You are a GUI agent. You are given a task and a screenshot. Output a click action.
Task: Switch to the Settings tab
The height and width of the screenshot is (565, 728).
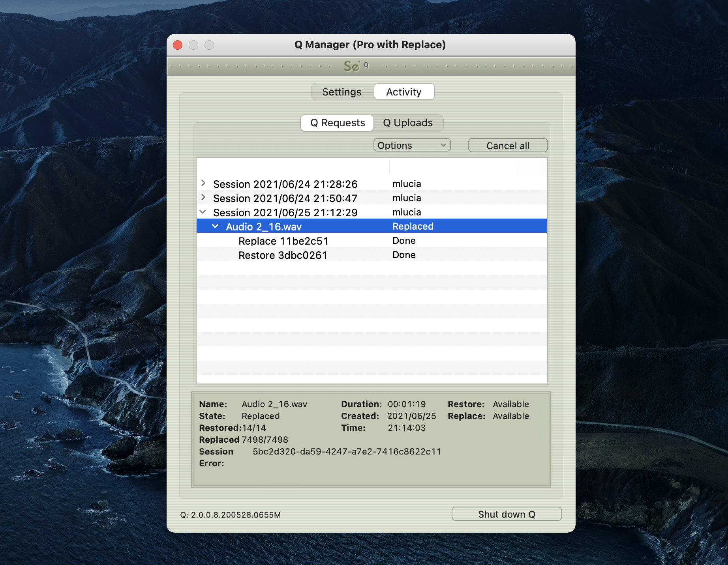click(x=341, y=92)
